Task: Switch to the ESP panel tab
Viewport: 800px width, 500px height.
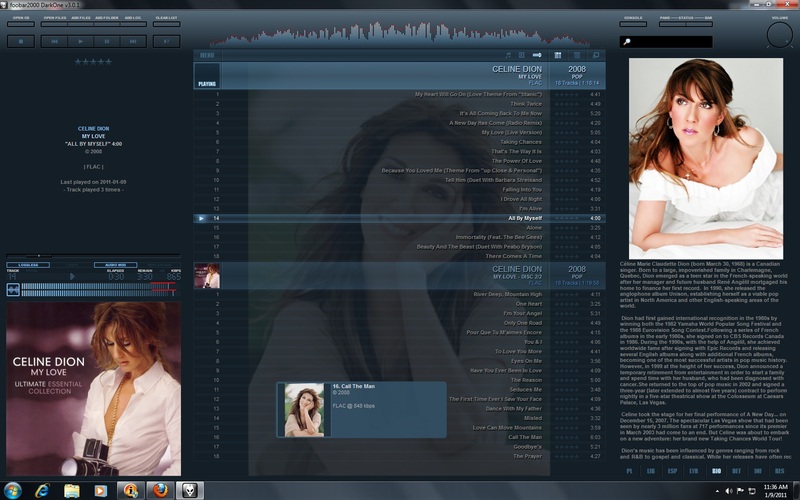Action: tap(672, 471)
